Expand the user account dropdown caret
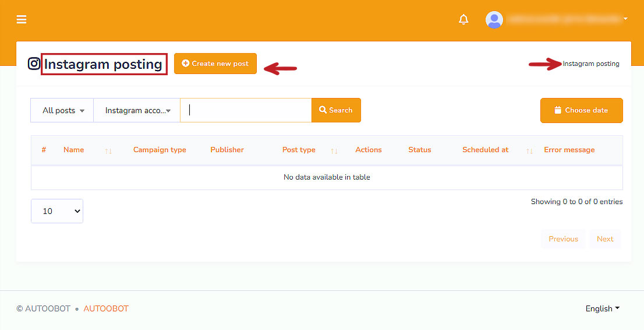 tap(625, 19)
